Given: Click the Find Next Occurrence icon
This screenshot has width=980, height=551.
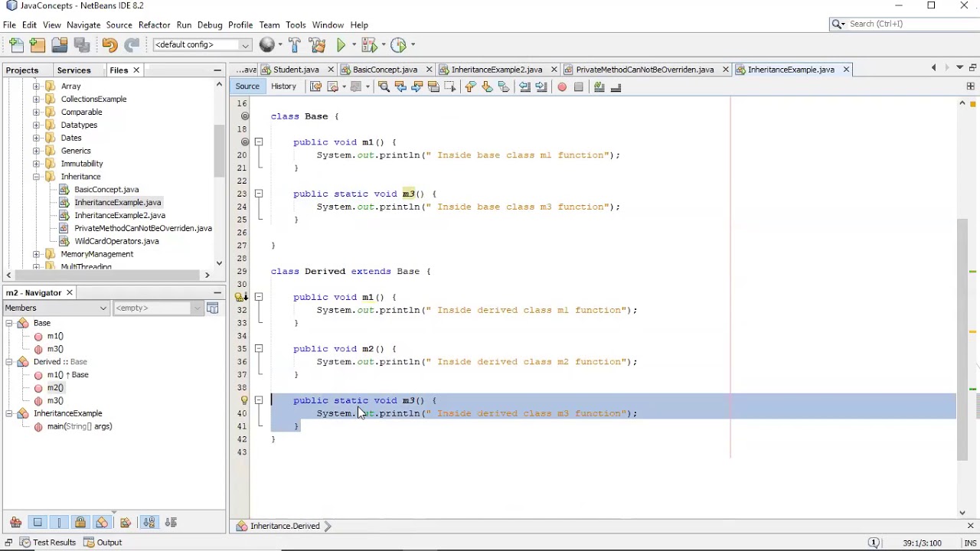Looking at the screenshot, I should pos(416,87).
